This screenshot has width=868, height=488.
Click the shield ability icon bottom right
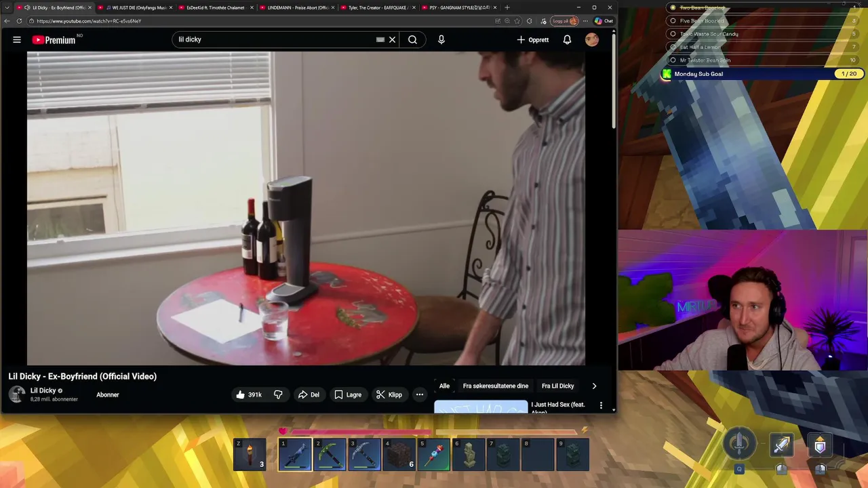[x=820, y=445]
